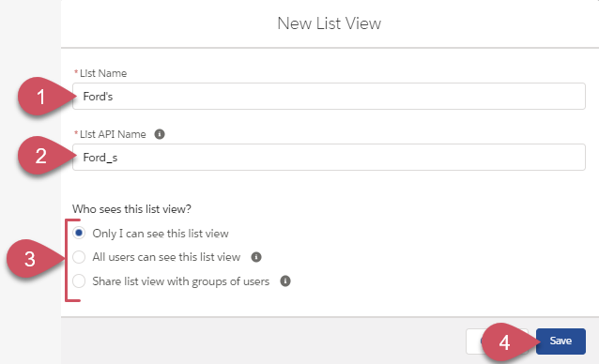Screen dimensions: 599x364
Task: Select 'Share list view with groups of users'
Action: pyautogui.click(x=79, y=281)
